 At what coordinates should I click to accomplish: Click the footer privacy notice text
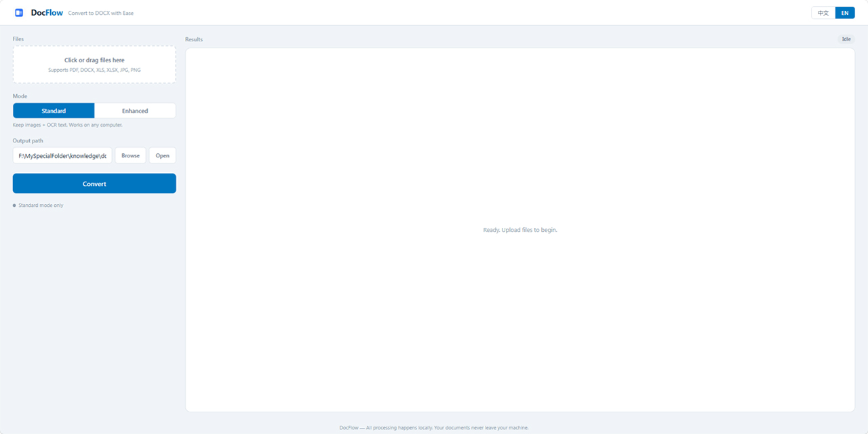[x=434, y=428]
